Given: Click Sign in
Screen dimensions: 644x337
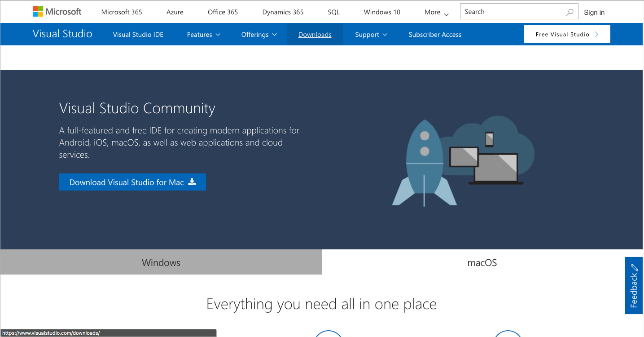Looking at the screenshot, I should click(594, 13).
